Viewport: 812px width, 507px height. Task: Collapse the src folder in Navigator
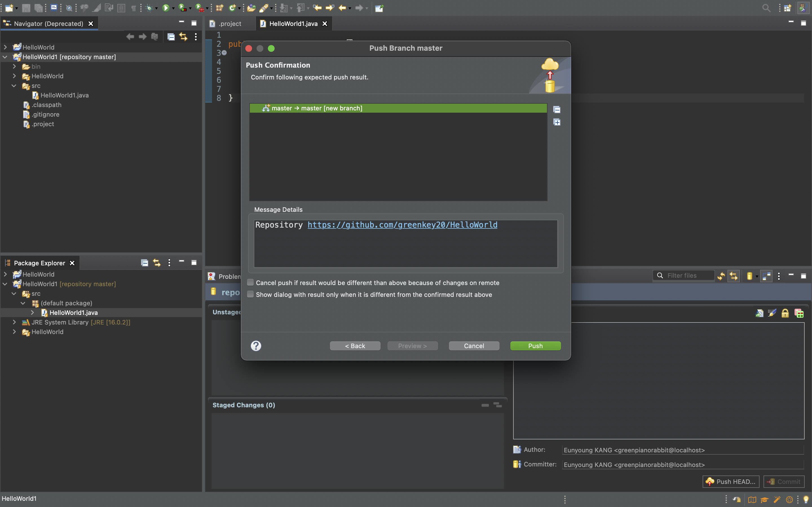[x=14, y=86]
